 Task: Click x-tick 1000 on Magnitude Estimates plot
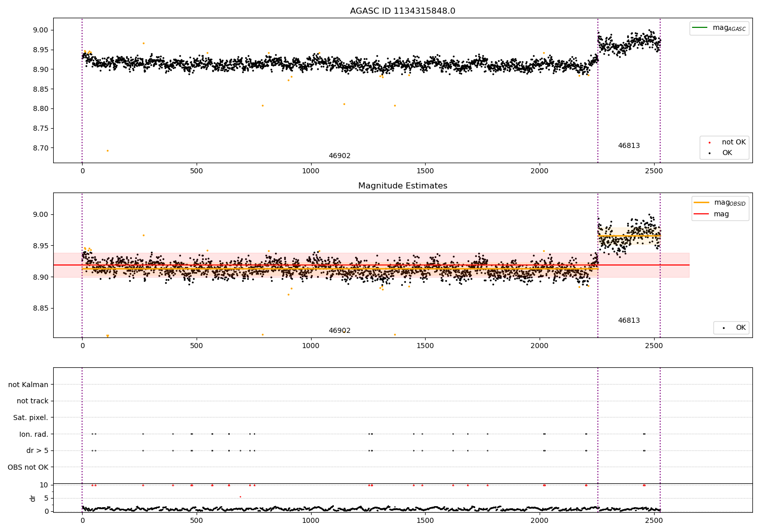click(x=311, y=346)
